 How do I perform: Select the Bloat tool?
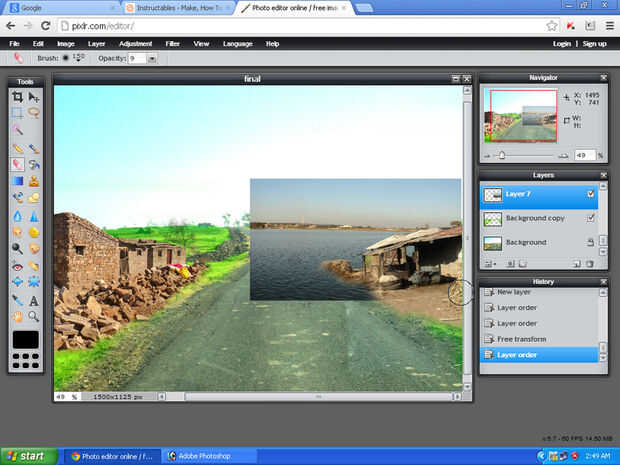17,282
